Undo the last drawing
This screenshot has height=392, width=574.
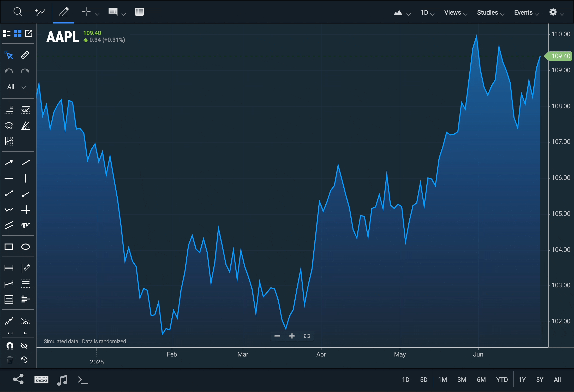pos(9,71)
